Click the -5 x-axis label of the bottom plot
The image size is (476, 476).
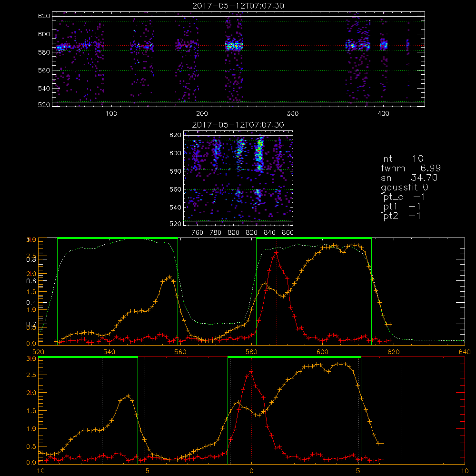point(145,471)
